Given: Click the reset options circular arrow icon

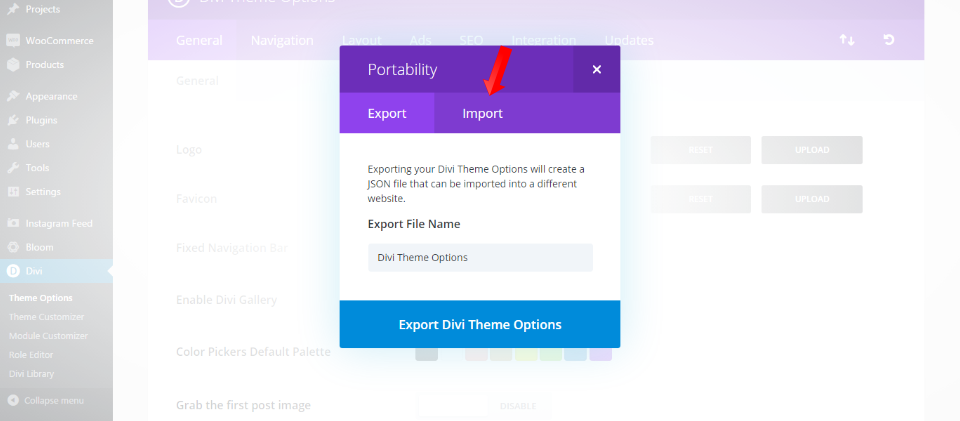Looking at the screenshot, I should (x=888, y=40).
